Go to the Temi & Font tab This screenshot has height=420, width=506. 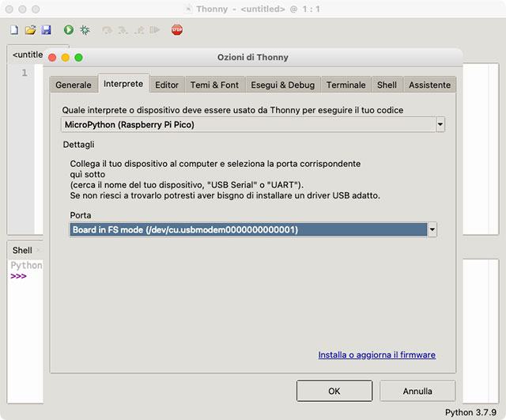click(x=214, y=85)
